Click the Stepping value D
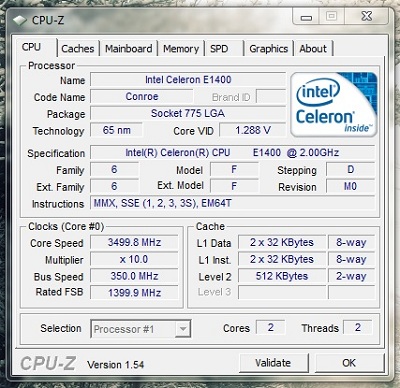This screenshot has height=388, width=400. click(x=351, y=170)
